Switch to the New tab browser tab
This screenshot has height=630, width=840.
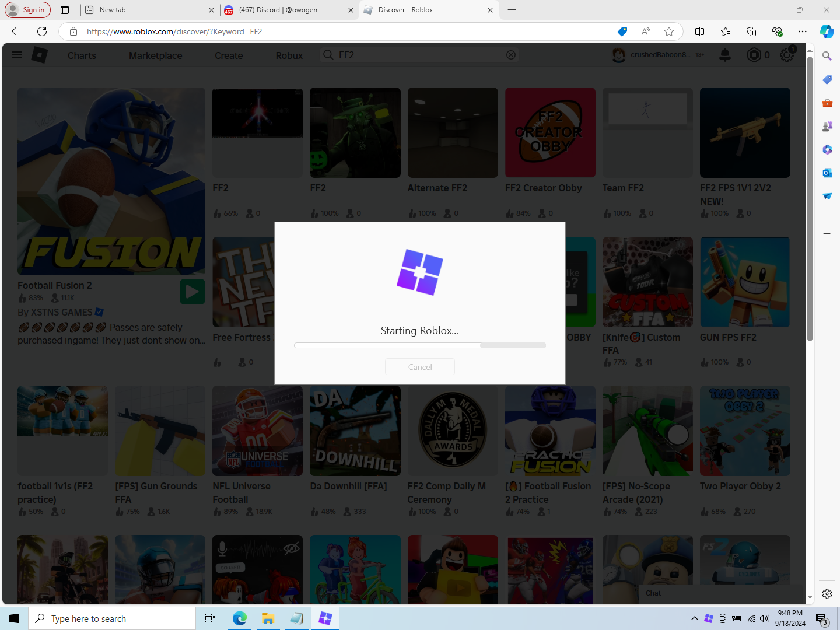click(150, 10)
